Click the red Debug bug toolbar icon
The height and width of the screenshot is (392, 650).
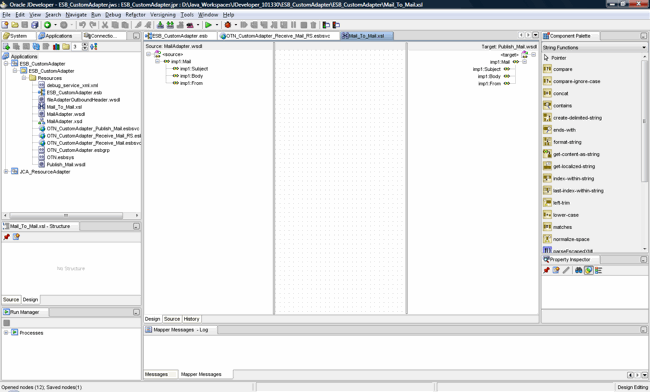228,25
